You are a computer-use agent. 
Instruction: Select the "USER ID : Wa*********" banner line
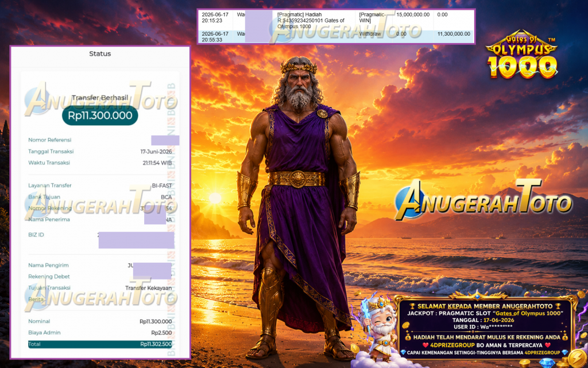point(482,327)
